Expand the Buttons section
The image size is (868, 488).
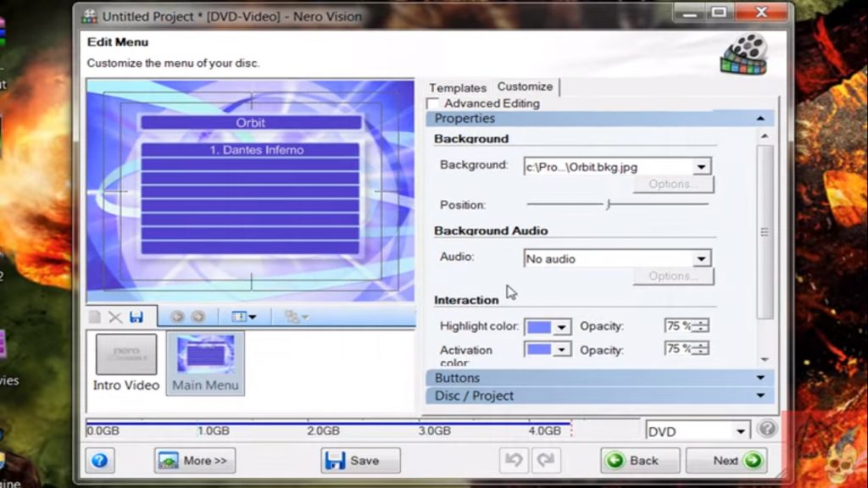click(760, 378)
